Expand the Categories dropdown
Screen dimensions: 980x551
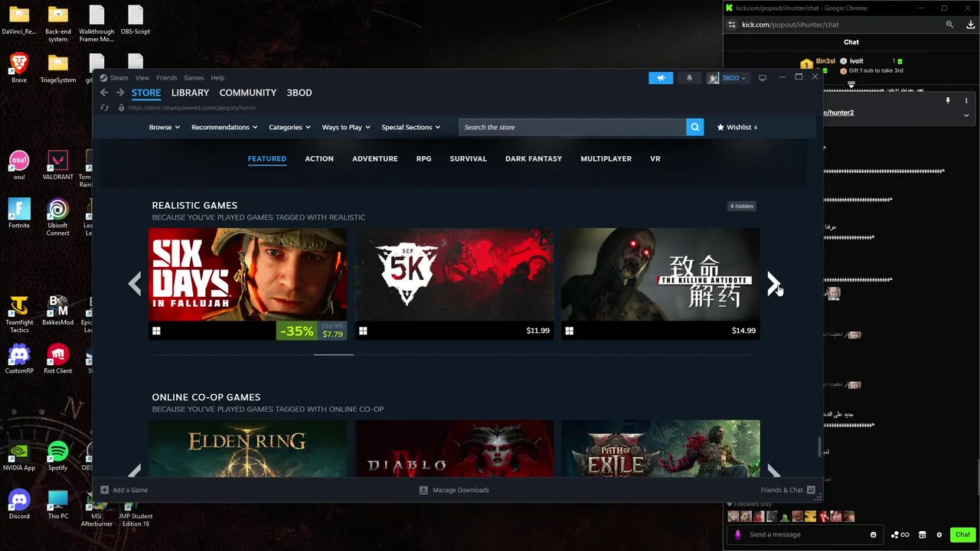[289, 127]
